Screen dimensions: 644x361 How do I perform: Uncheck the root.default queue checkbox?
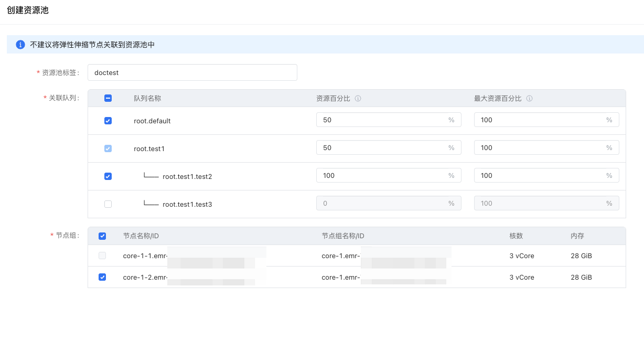(x=108, y=121)
